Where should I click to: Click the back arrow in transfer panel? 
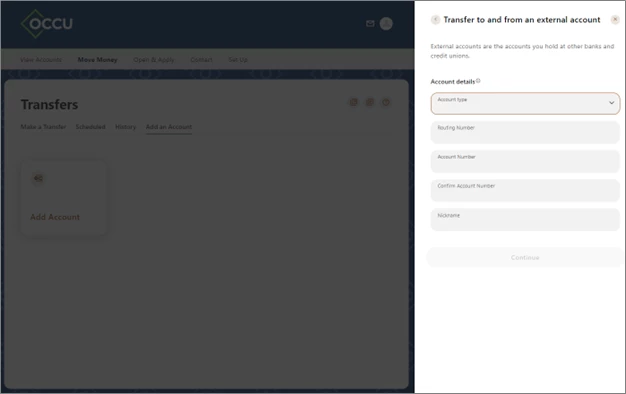click(x=436, y=20)
